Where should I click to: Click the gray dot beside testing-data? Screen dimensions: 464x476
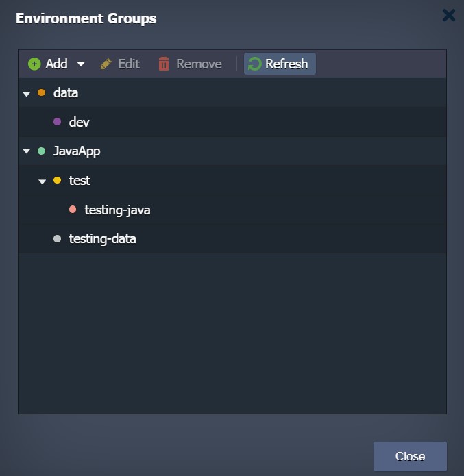click(57, 238)
